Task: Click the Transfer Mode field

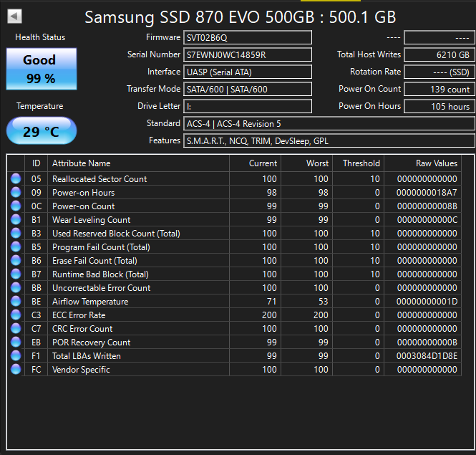Action: [x=248, y=89]
